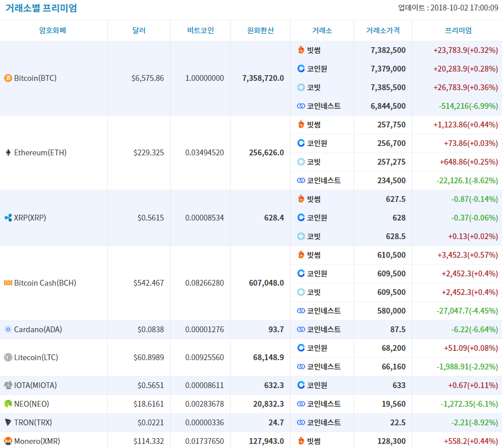Select Ethereum 코인네스트 premium -22,126.1(-8.62%)
Image resolution: width=502 pixels, height=448 pixels.
pyautogui.click(x=468, y=180)
